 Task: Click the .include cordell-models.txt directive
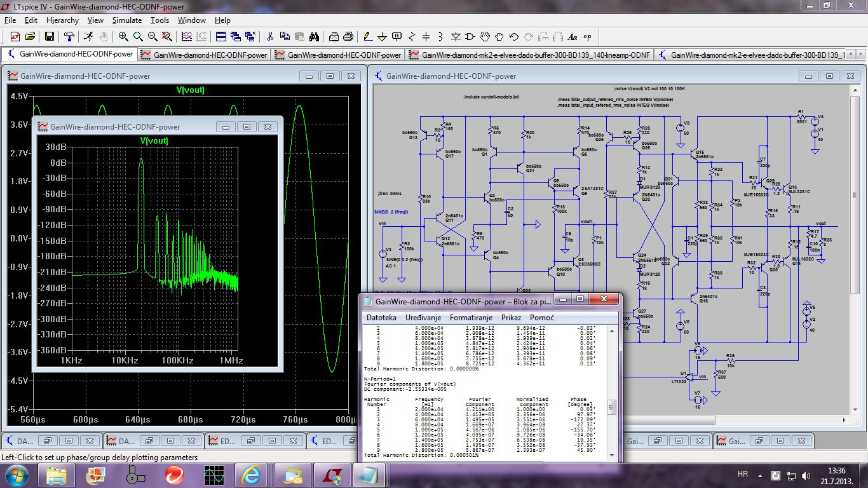491,97
